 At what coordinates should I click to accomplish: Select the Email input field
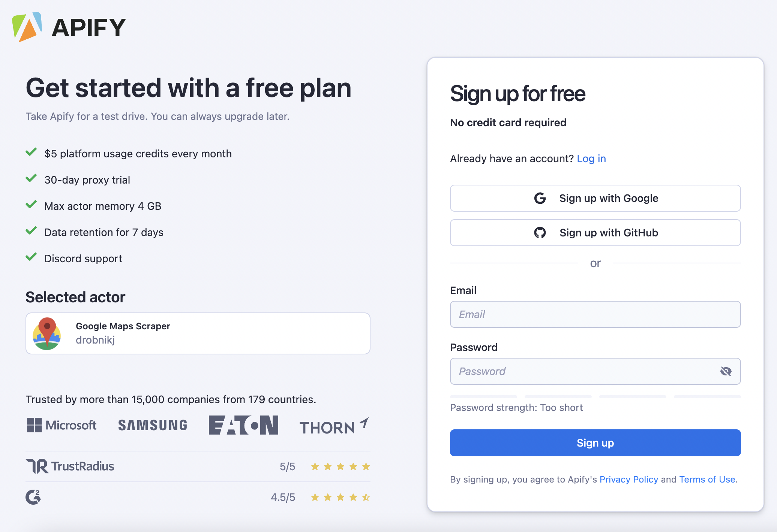point(594,314)
